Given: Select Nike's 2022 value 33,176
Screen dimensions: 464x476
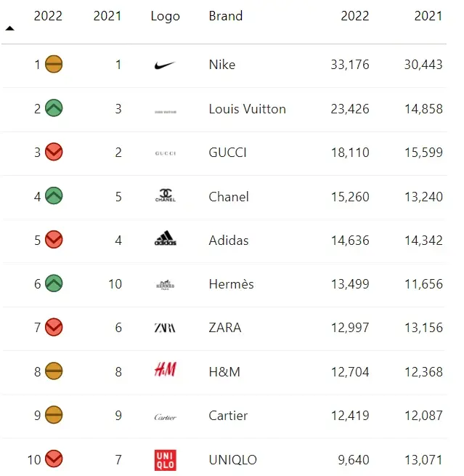Looking at the screenshot, I should point(350,65).
